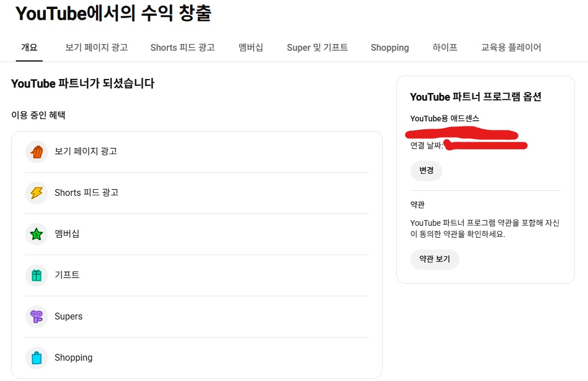Viewport: 588px width, 381px height.
Task: Click the 약관 보기 button
Action: click(x=435, y=260)
